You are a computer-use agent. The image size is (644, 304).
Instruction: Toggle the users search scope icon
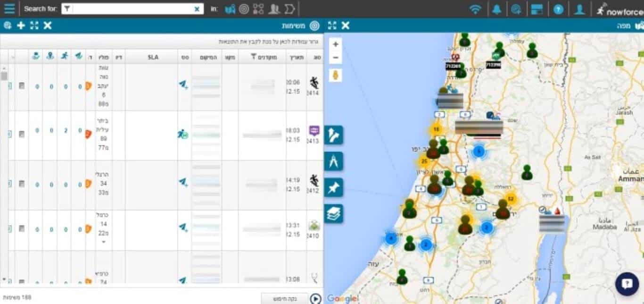coord(273,8)
